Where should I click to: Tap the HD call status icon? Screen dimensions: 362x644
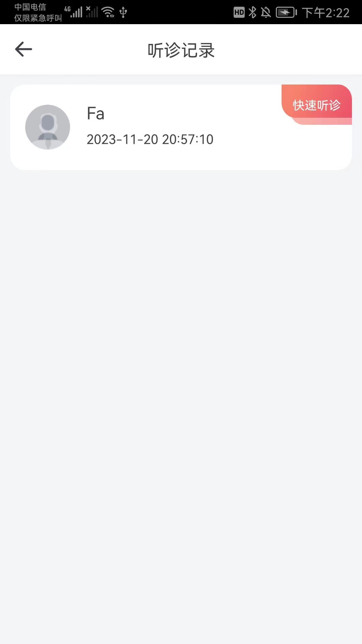click(239, 12)
